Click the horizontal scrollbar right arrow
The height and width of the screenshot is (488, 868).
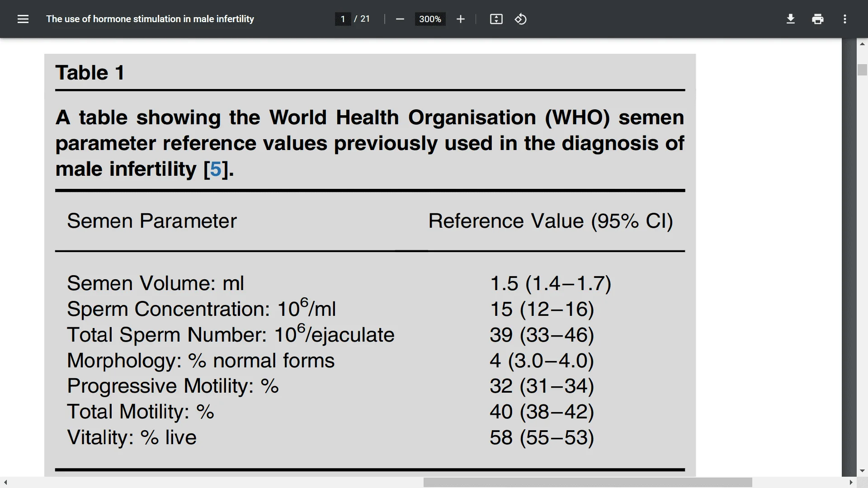(x=851, y=483)
